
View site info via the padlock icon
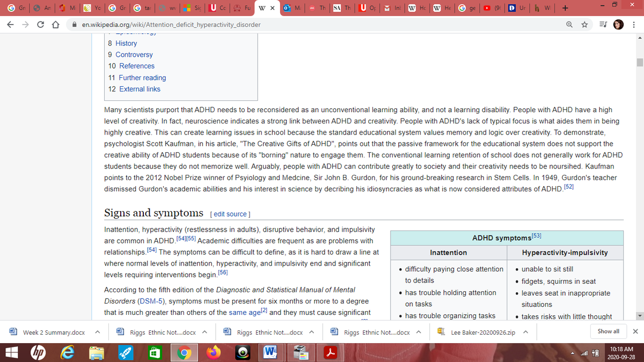(x=75, y=25)
